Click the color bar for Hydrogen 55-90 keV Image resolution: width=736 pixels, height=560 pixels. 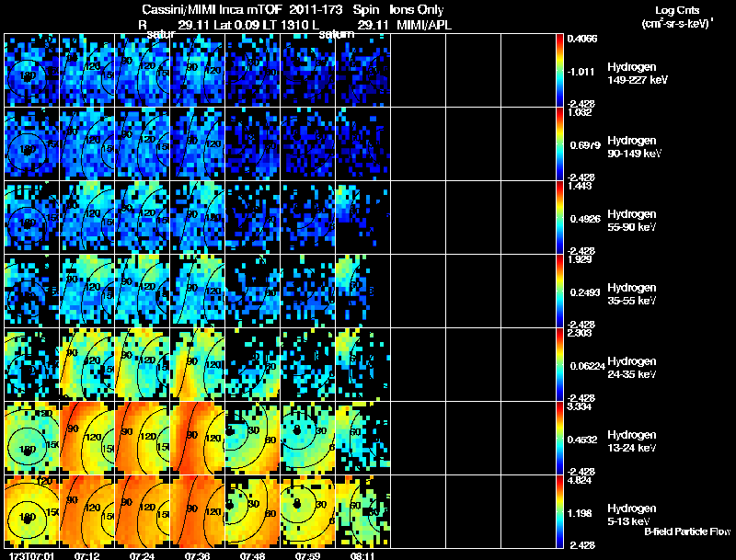559,218
